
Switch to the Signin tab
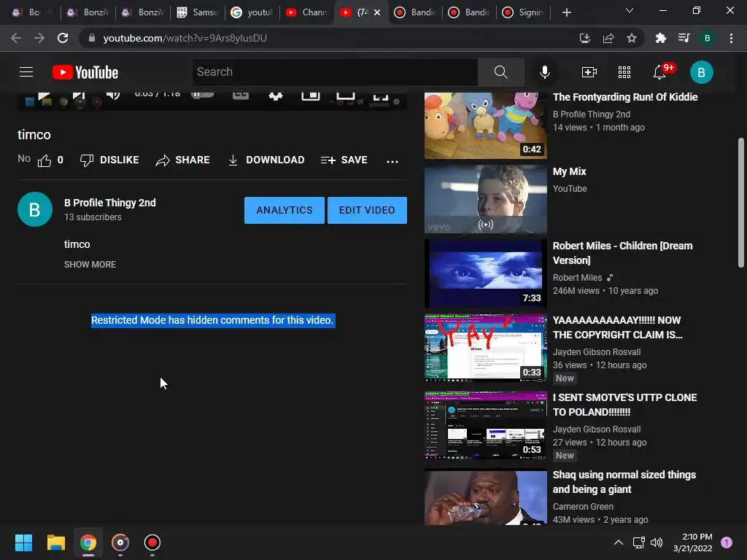point(524,12)
